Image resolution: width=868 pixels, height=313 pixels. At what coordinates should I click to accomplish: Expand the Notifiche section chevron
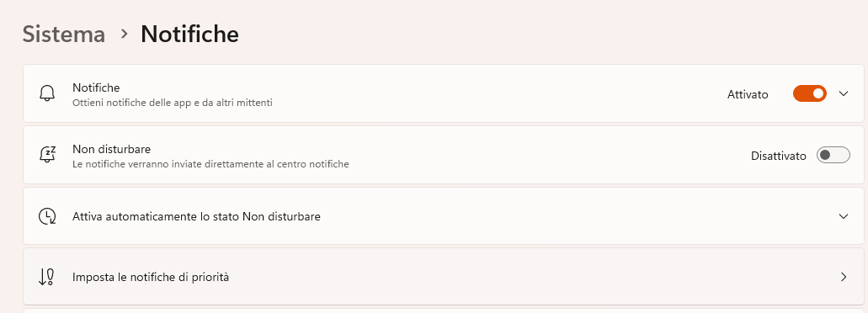click(x=844, y=93)
